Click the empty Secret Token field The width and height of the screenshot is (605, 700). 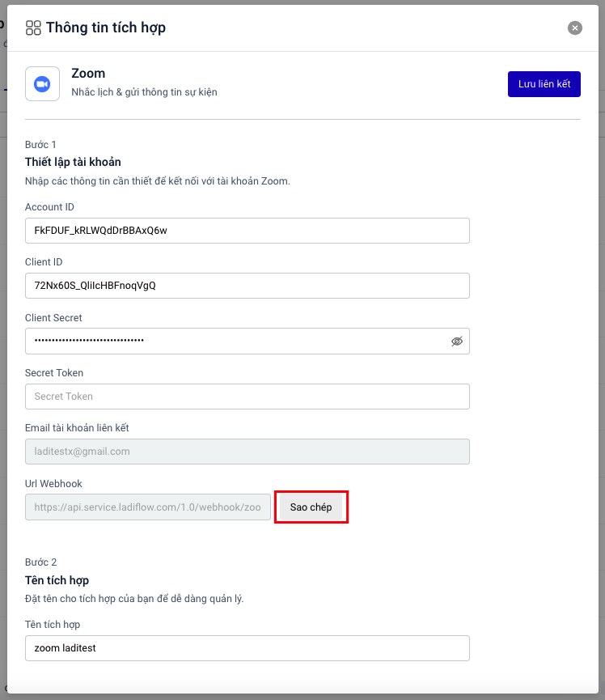(x=247, y=397)
